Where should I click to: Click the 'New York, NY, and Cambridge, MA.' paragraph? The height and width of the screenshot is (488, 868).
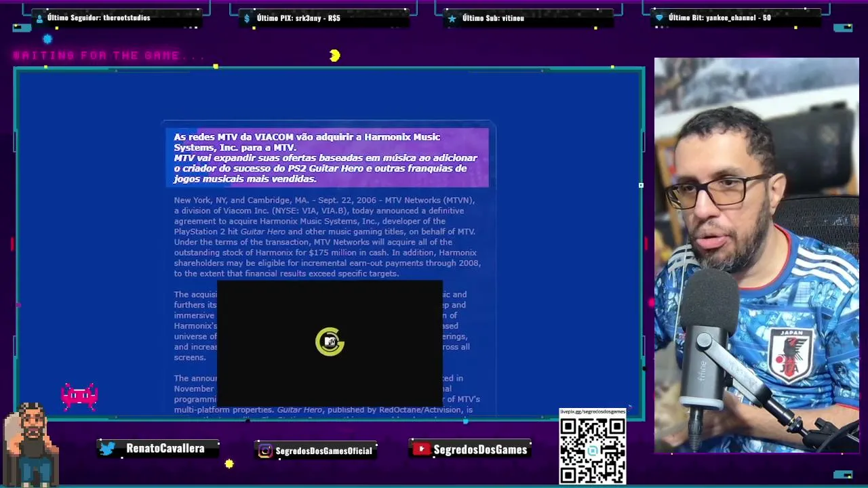click(327, 237)
